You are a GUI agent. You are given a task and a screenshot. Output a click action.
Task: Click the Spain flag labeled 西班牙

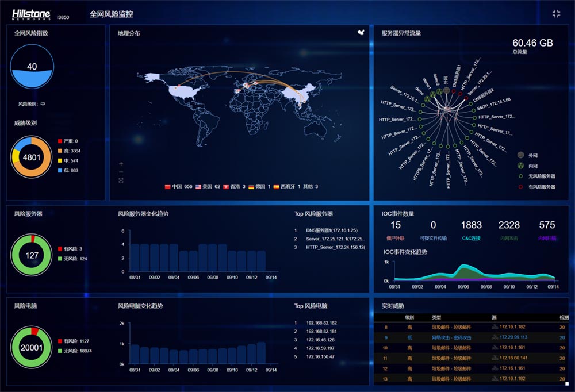coord(276,187)
